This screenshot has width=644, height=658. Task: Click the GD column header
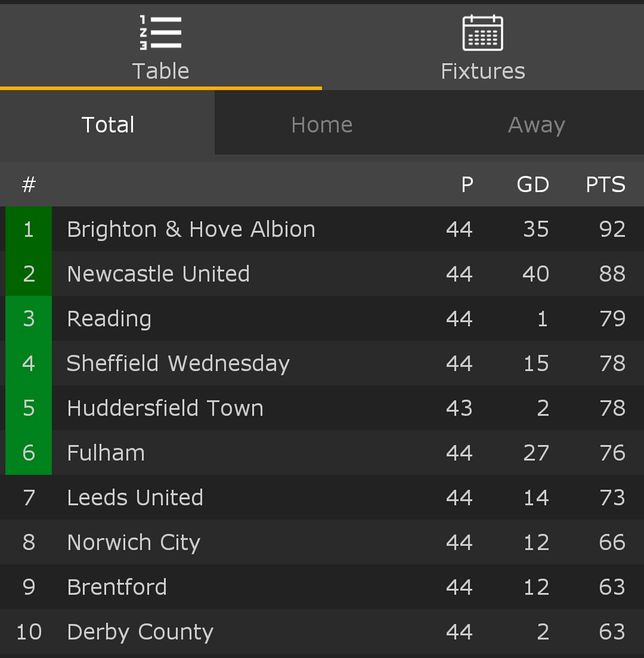pos(533,184)
